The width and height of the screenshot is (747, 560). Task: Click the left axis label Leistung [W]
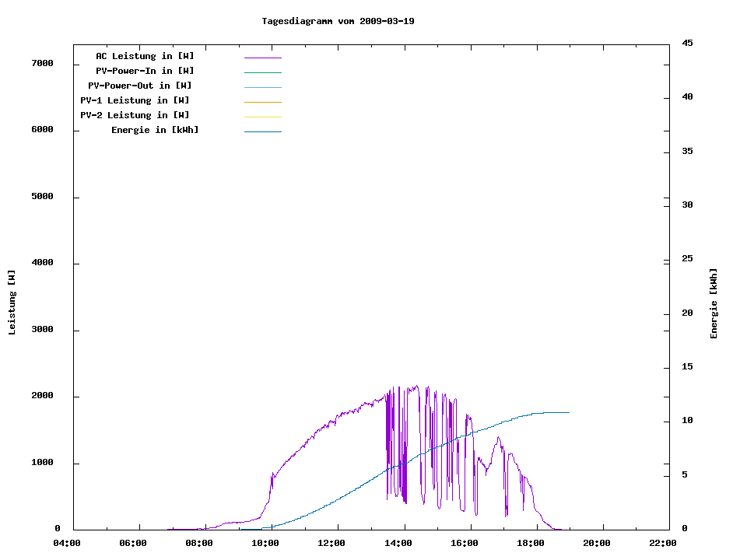(x=12, y=303)
